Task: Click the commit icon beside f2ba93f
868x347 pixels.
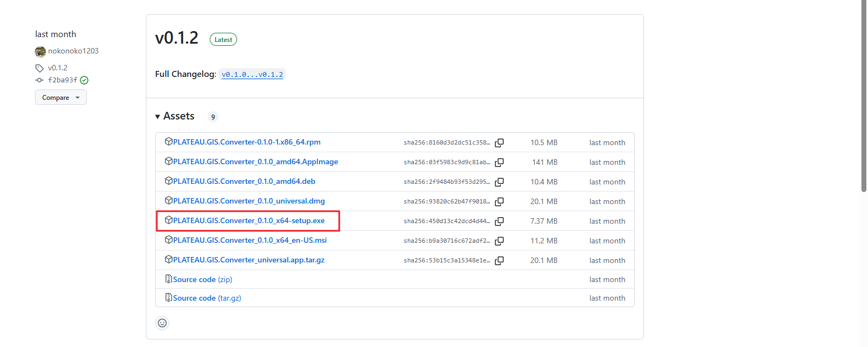Action: pyautogui.click(x=39, y=80)
